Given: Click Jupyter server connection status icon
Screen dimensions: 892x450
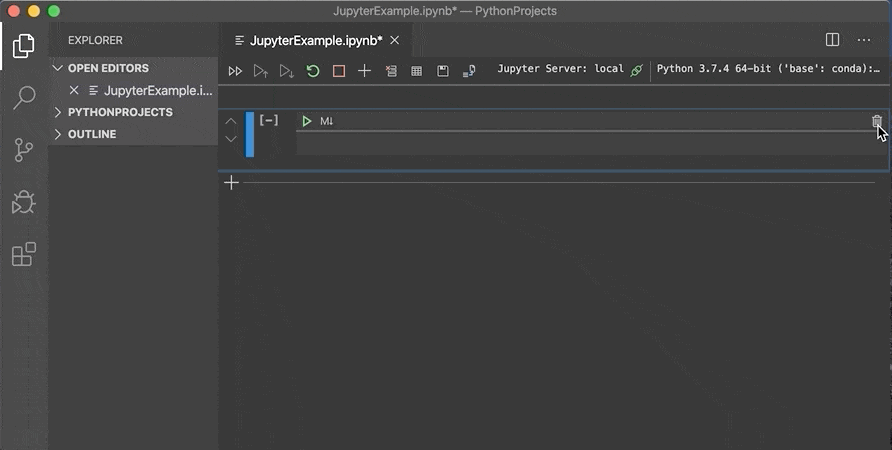Looking at the screenshot, I should click(x=637, y=71).
